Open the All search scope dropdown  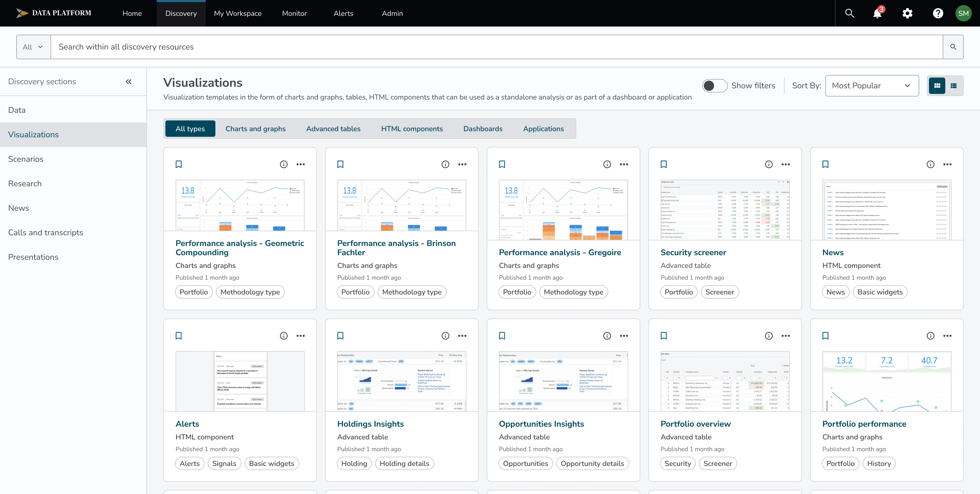click(x=33, y=47)
